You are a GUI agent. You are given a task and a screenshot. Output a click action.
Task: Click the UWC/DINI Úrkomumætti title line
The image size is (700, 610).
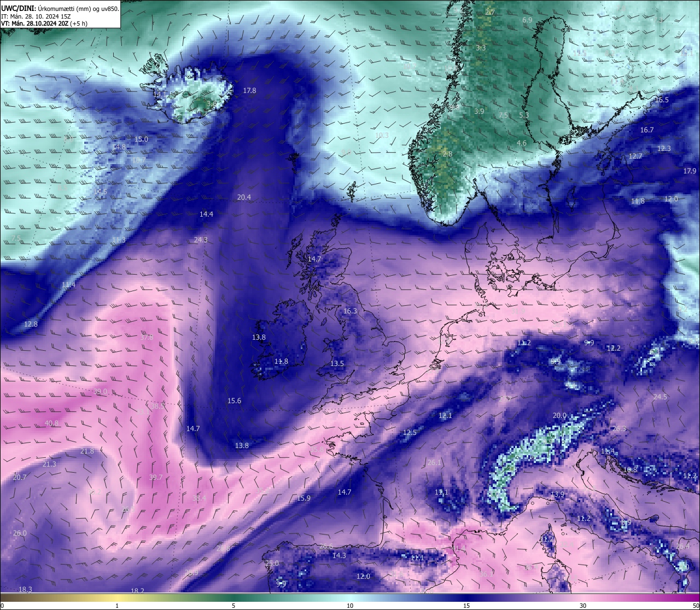[60, 8]
